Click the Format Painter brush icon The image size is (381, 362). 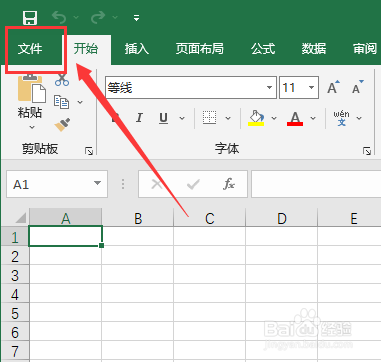[62, 125]
